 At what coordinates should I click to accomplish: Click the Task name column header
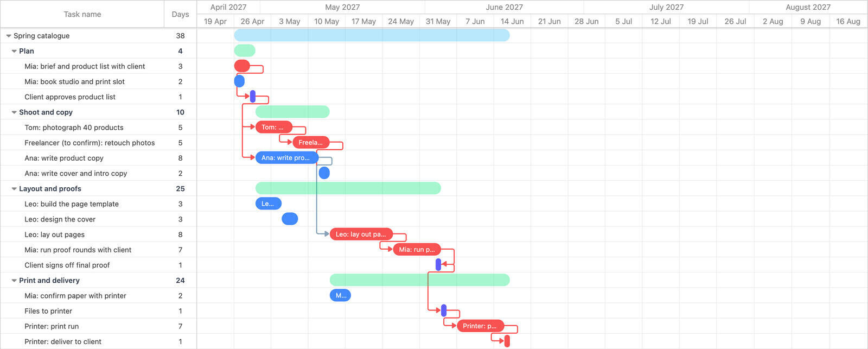82,14
